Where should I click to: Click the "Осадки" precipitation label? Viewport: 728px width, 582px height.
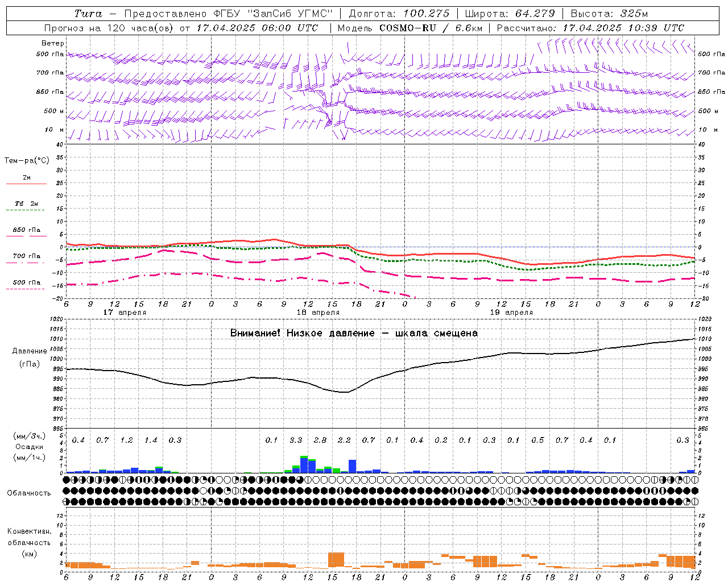coord(29,447)
